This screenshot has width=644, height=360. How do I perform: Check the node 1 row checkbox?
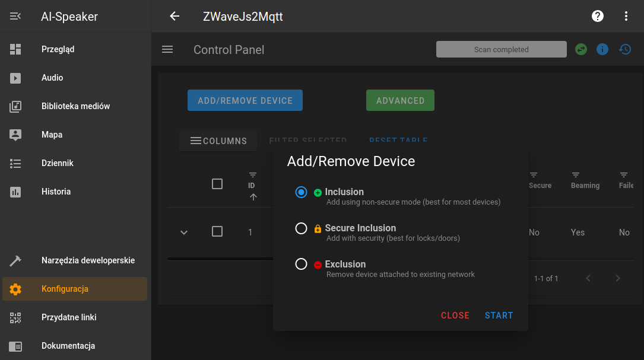[217, 231]
